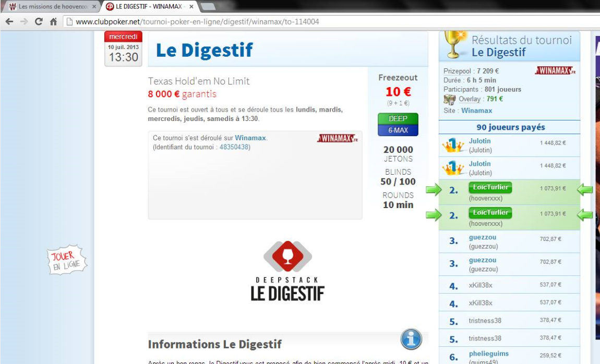Go back with the browser back arrow
This screenshot has height=364, width=600.
[9, 22]
